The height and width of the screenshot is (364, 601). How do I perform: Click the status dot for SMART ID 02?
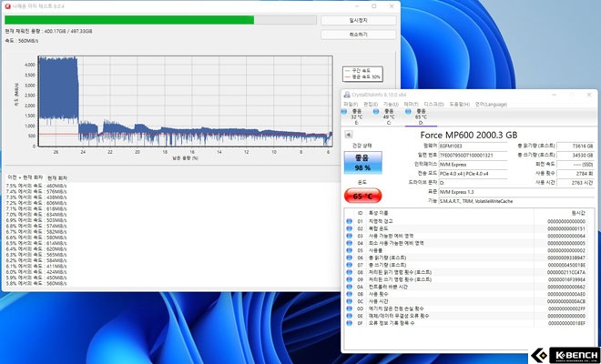[349, 228]
